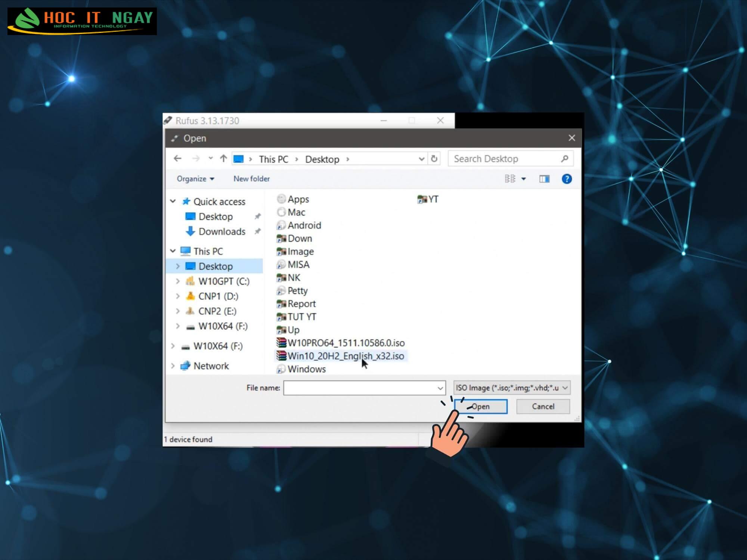This screenshot has width=747, height=560.
Task: Select the MISA folder shortcut
Action: click(293, 264)
